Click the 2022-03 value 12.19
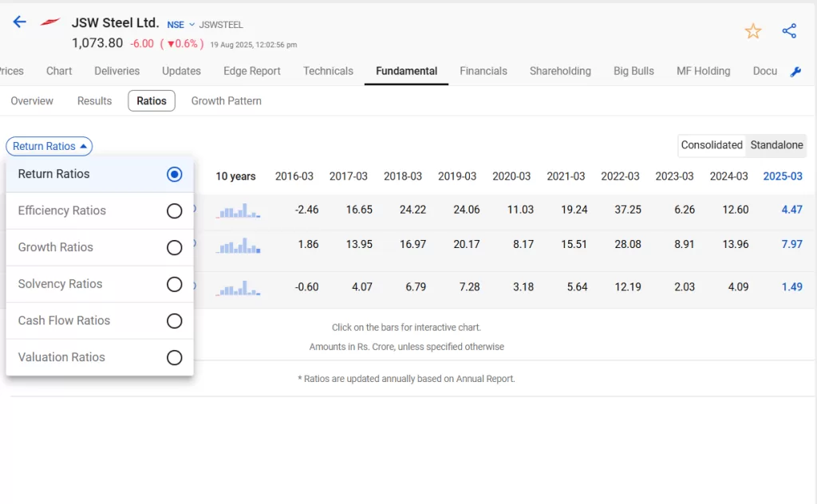The width and height of the screenshot is (817, 504). [628, 287]
